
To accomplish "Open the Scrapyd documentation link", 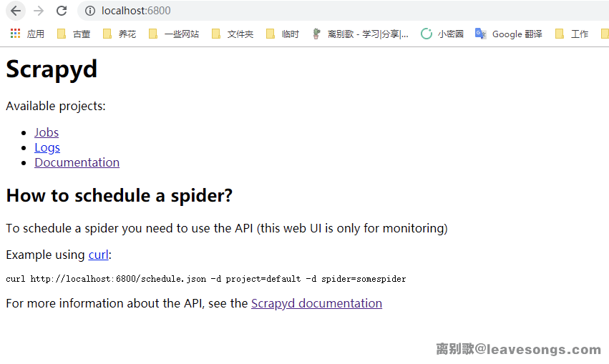I will click(x=316, y=303).
